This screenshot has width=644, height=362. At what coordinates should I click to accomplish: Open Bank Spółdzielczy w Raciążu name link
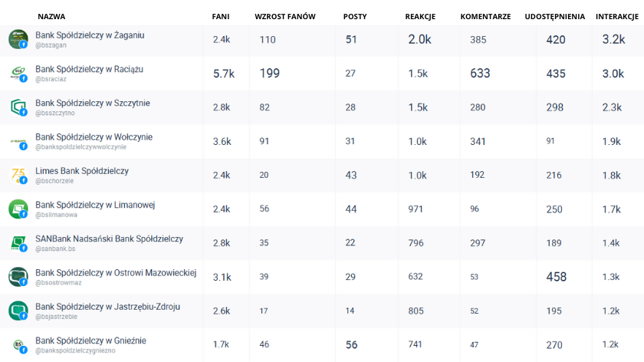[x=89, y=69]
